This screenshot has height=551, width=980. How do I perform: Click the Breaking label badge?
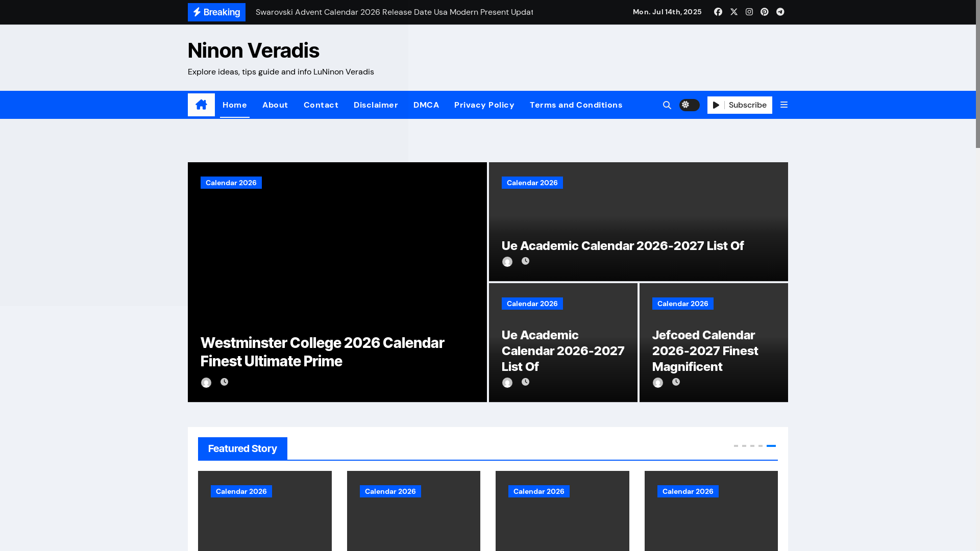(x=216, y=12)
